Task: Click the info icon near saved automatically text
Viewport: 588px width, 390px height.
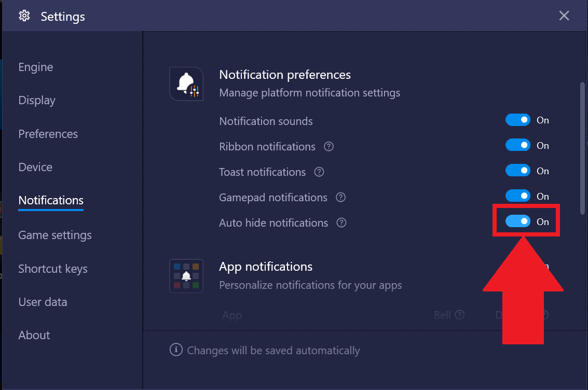Action: coord(176,350)
